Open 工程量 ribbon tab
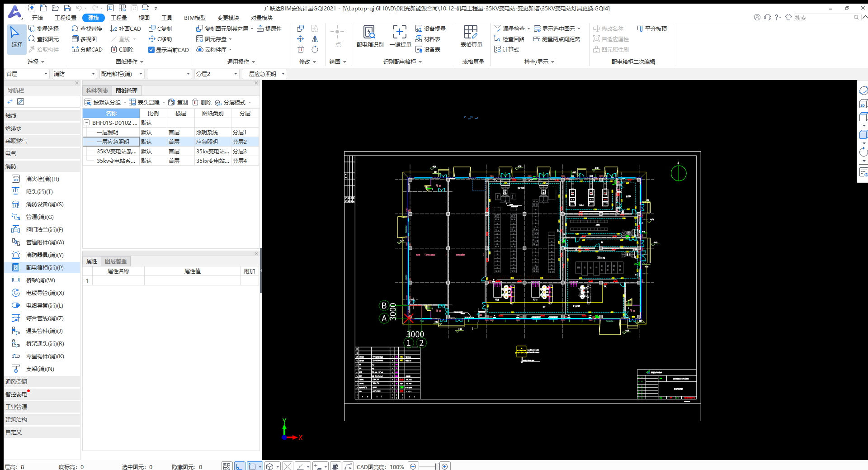Image resolution: width=868 pixels, height=470 pixels. point(119,18)
